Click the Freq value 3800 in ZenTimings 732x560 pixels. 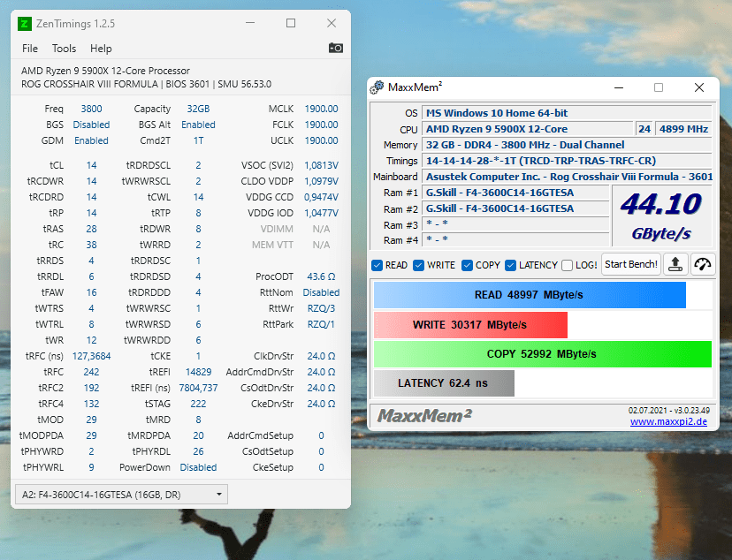pos(92,109)
